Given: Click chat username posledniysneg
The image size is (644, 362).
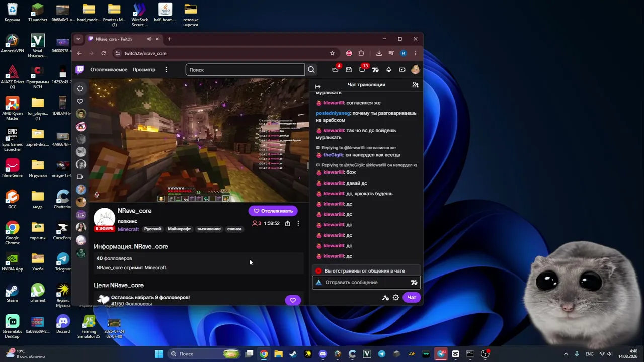Looking at the screenshot, I should coord(333,113).
